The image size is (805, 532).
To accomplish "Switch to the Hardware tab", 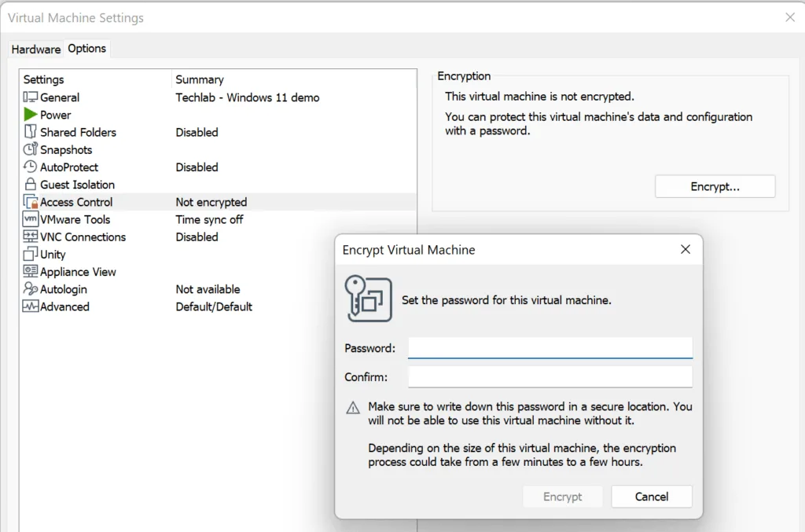I will [x=35, y=49].
